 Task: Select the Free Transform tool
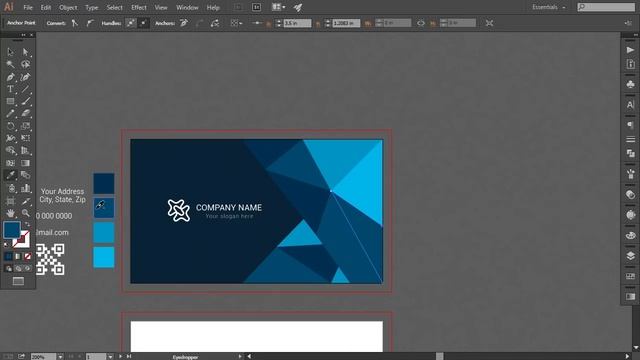25,138
